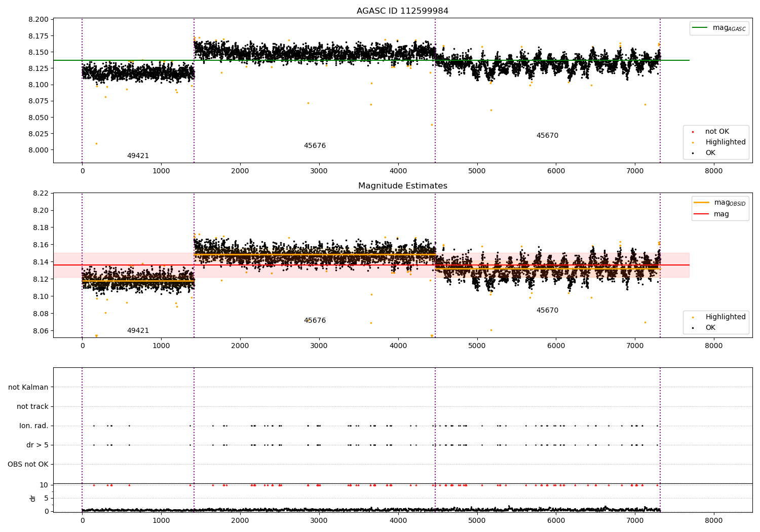Viewport: 760px width, 532px height.
Task: Click the red line sample beside mag
Action: coord(702,214)
